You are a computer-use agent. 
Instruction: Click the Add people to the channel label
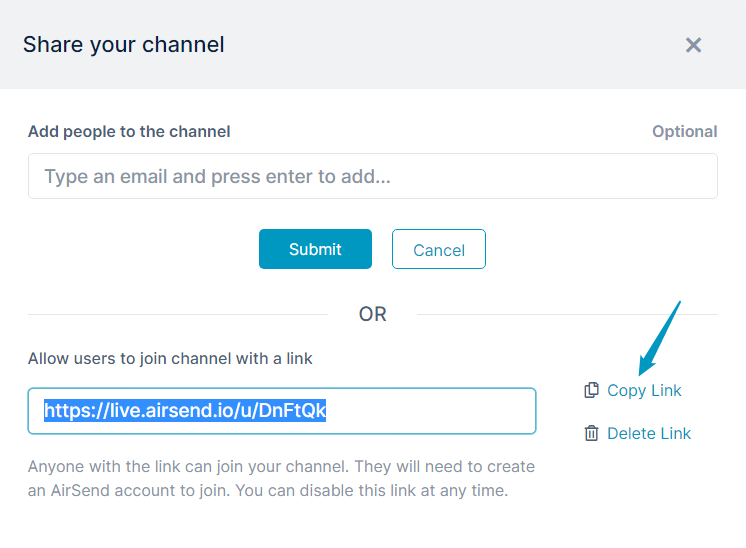[x=129, y=131]
